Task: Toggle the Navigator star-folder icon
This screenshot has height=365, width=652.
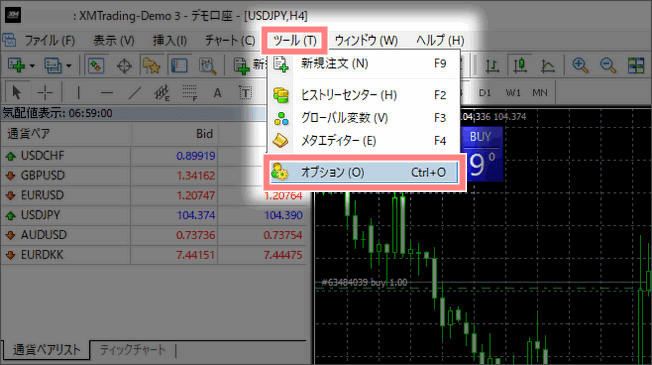Action: [151, 65]
